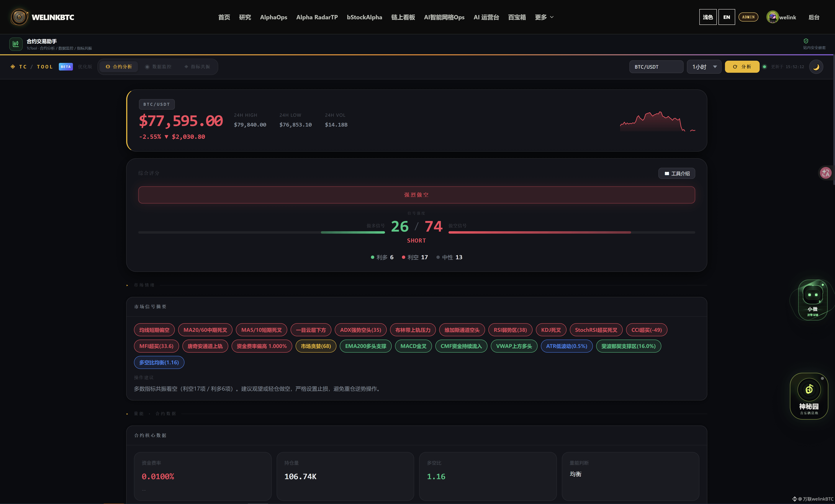Open bStockAlpha navigation item
Viewport: 835px width, 504px height.
pyautogui.click(x=364, y=17)
